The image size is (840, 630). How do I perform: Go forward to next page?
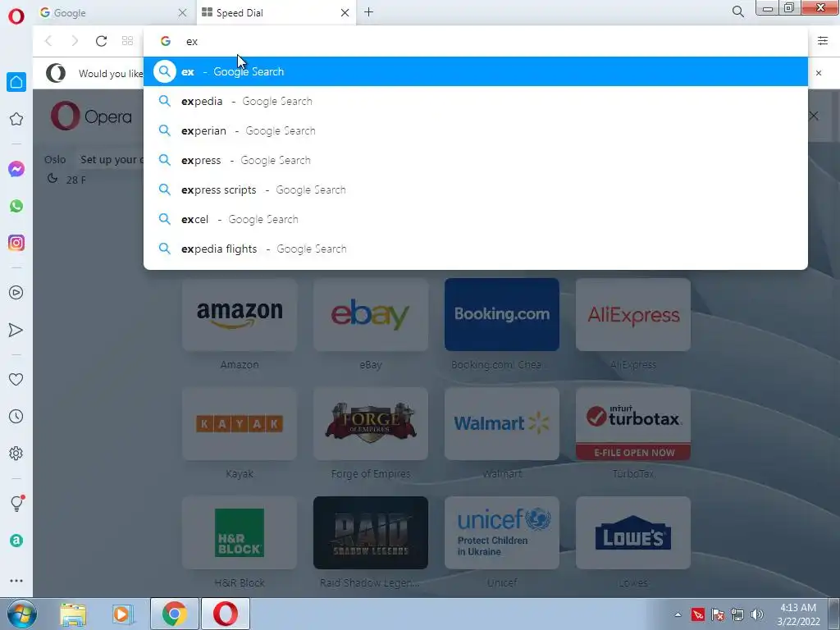click(75, 41)
